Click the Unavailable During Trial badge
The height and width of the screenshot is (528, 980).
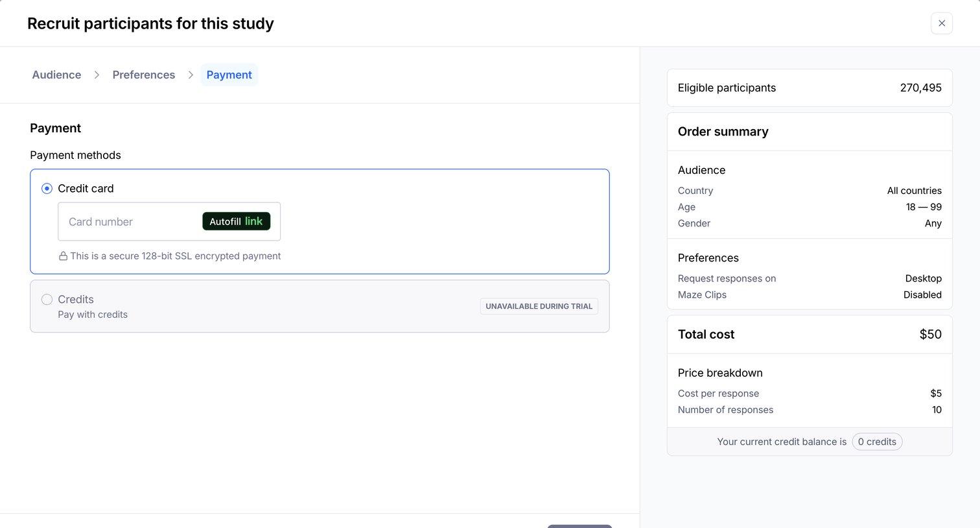(539, 306)
